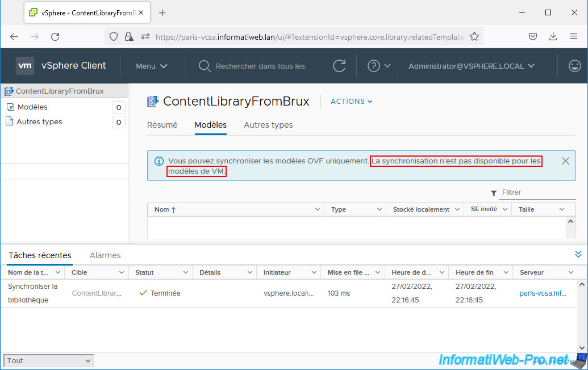The image size is (588, 370).
Task: Open the Alarmes tab
Action: pyautogui.click(x=105, y=255)
